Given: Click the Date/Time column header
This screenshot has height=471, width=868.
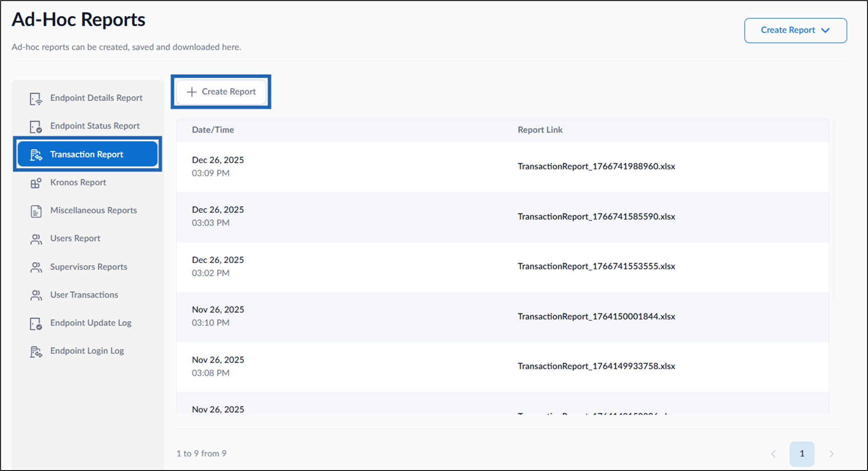Looking at the screenshot, I should 213,130.
